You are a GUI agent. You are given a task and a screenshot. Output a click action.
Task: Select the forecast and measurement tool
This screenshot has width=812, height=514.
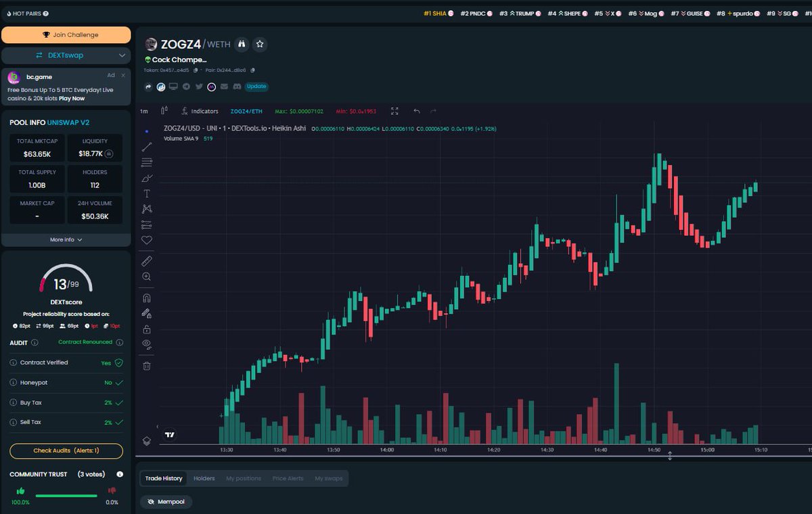click(147, 225)
